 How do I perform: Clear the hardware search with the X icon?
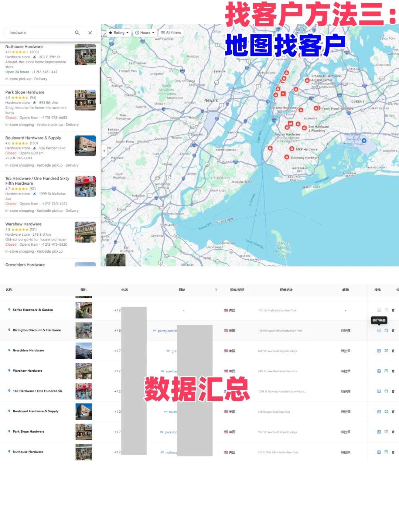[90, 33]
